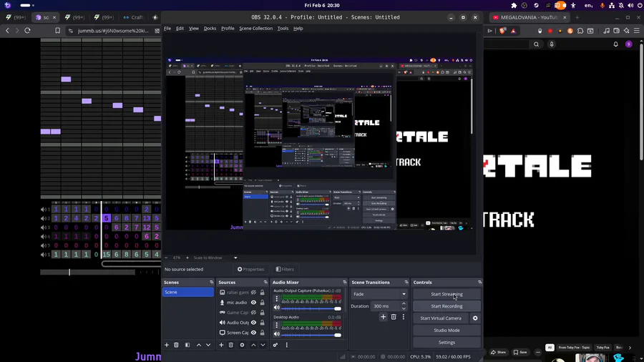Open Desktop Audio options three-dot button
Image resolution: width=644 pixels, height=362 pixels.
(x=276, y=326)
